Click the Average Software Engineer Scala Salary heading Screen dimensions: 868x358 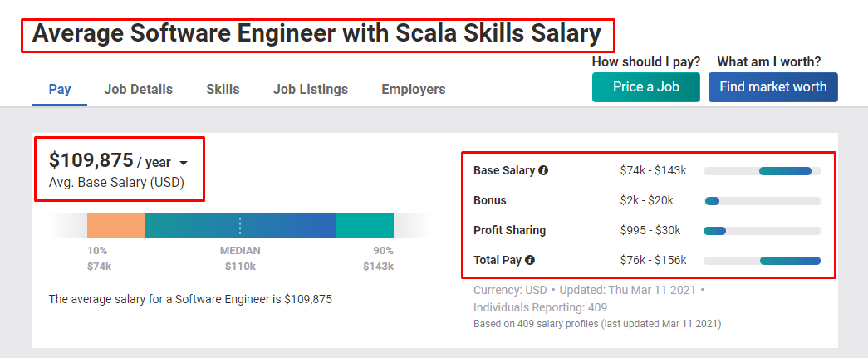[316, 34]
